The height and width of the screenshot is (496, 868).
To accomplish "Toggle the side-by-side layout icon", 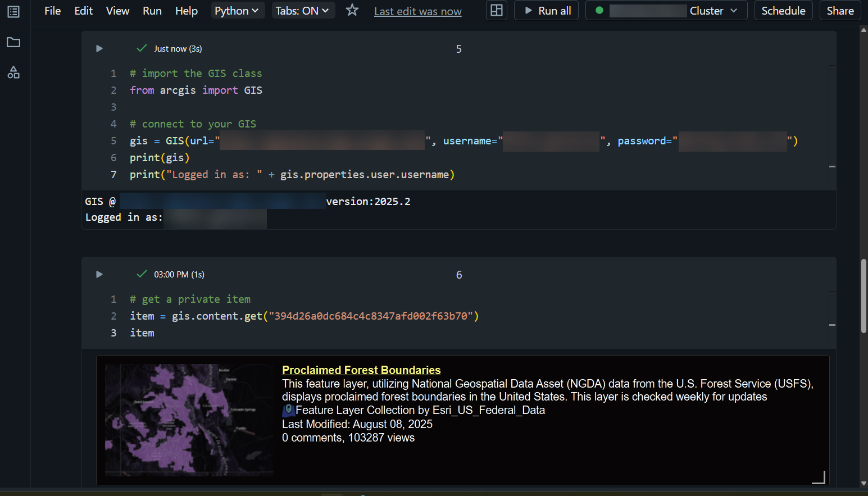I will coord(497,11).
